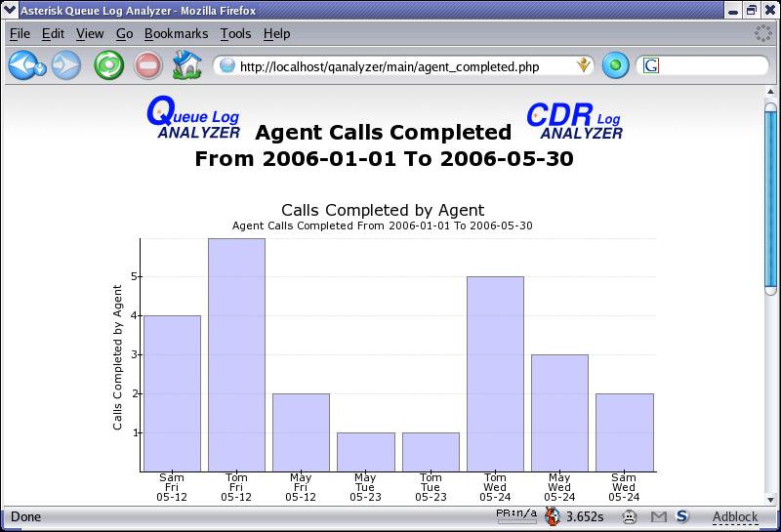Click the sad face icon in status bar
This screenshot has width=781, height=532.
pos(630,516)
